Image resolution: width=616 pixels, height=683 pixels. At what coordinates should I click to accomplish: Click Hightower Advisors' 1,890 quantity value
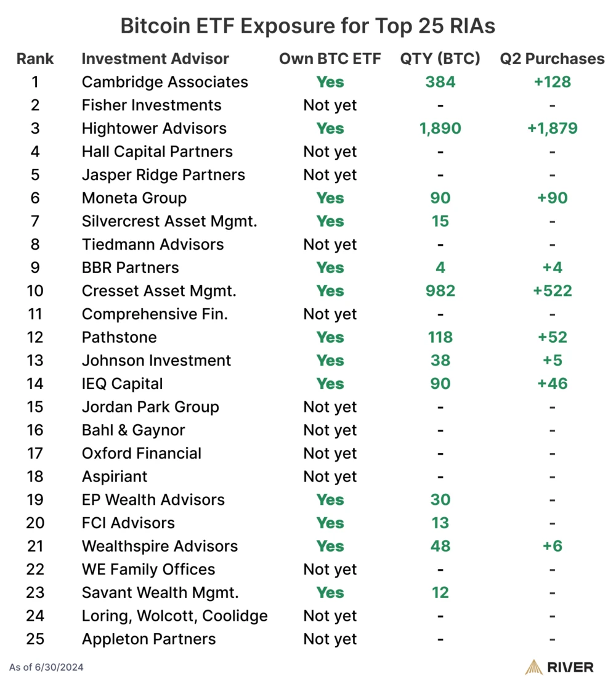point(440,129)
